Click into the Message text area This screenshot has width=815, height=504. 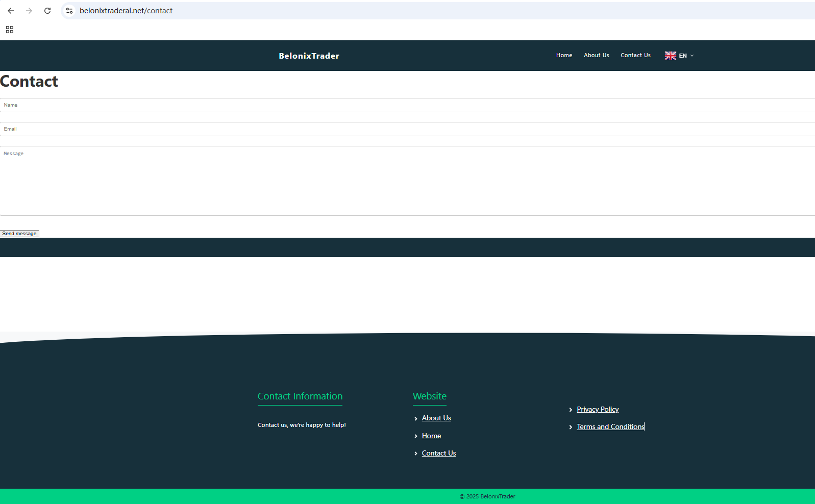pos(407,181)
